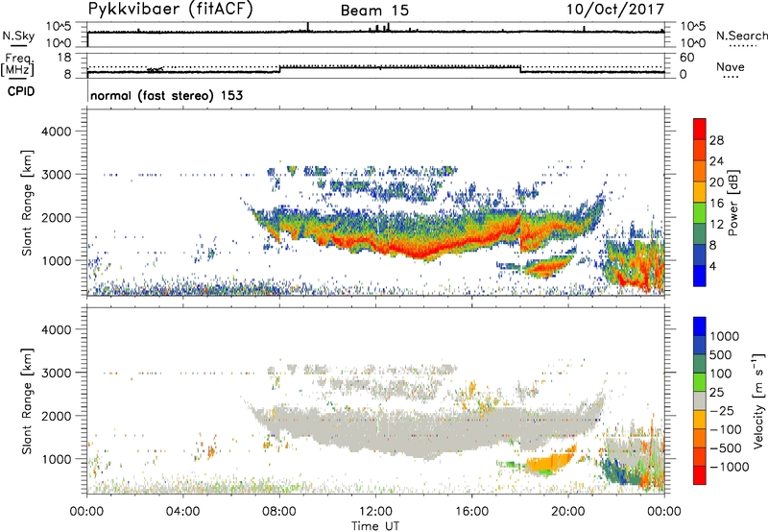This screenshot has width=768, height=532.
Task: Click the -100 label on the velocity colorbar
Action: 725,429
